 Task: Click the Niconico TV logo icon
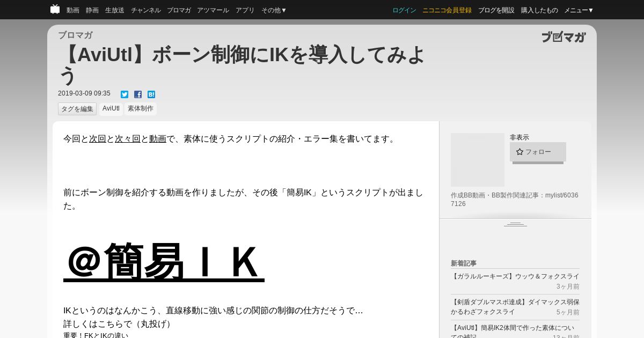55,9
